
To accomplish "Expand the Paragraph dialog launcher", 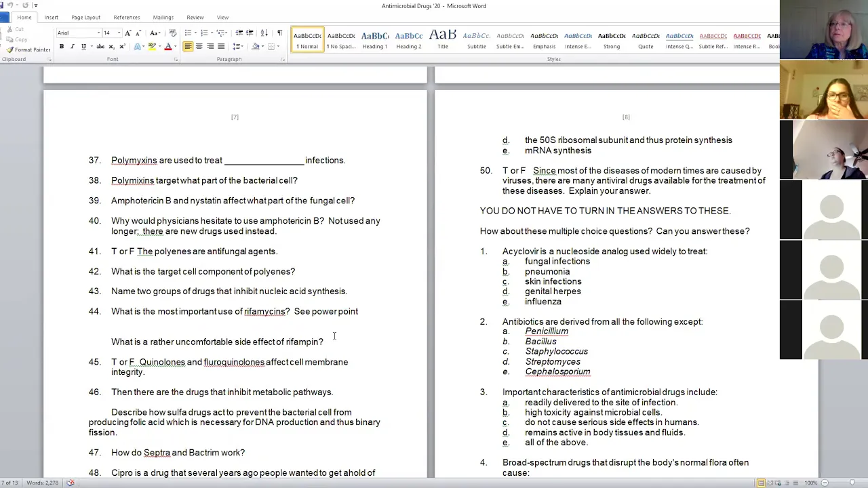I will 283,60.
